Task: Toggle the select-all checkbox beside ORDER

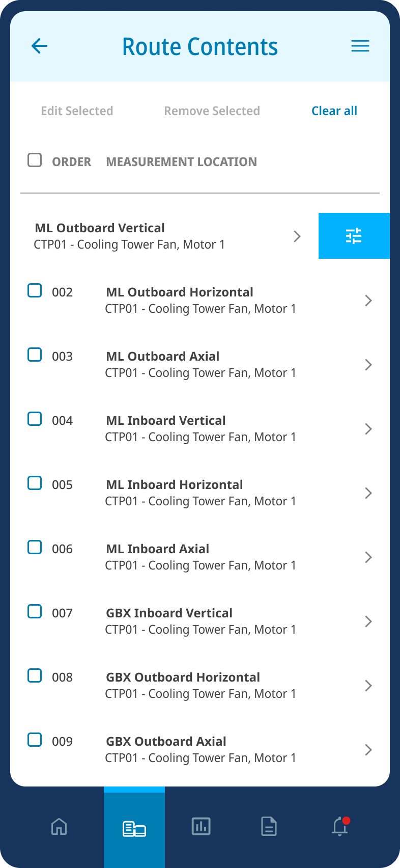Action: click(35, 160)
